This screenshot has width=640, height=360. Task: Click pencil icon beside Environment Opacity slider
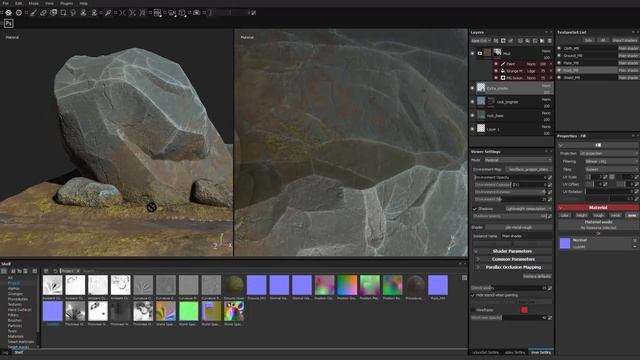point(549,177)
